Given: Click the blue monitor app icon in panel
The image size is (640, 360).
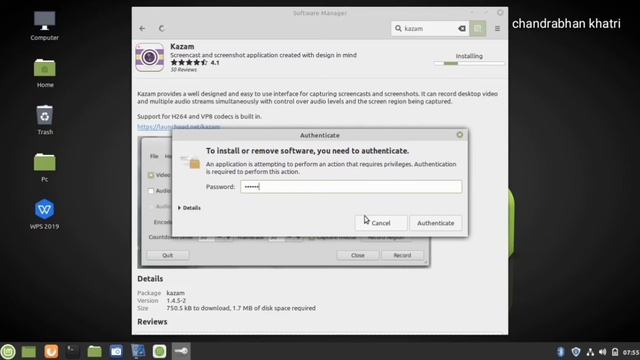Looking at the screenshot, I should pyautogui.click(x=138, y=351).
